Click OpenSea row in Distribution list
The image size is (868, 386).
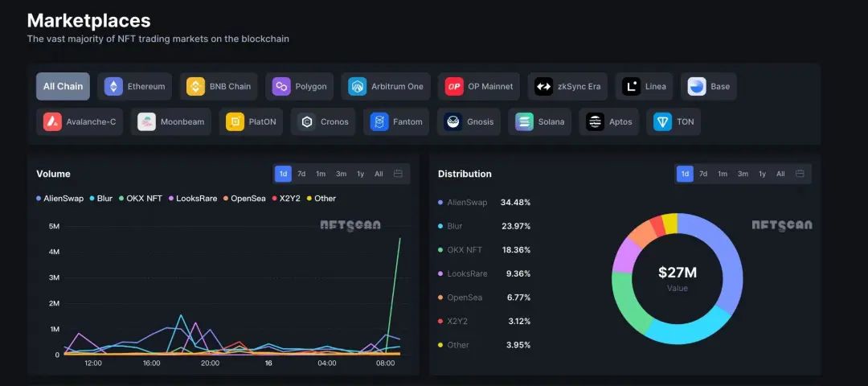pyautogui.click(x=485, y=298)
